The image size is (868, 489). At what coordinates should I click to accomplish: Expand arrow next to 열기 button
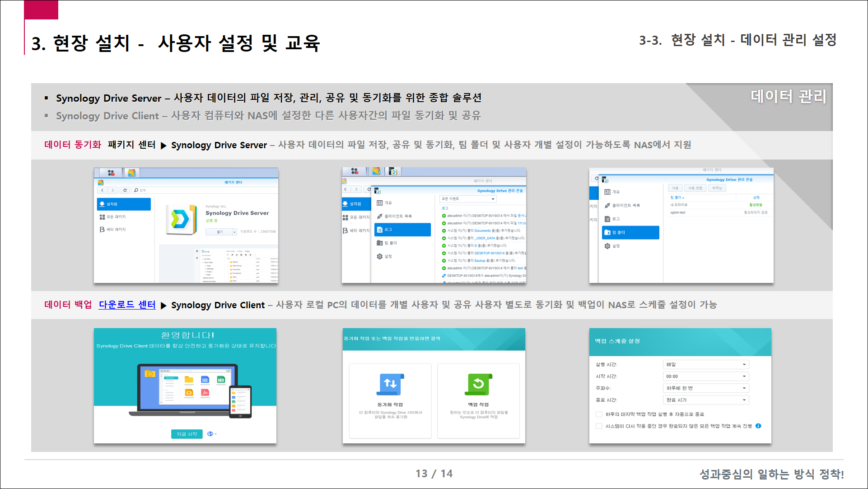234,232
